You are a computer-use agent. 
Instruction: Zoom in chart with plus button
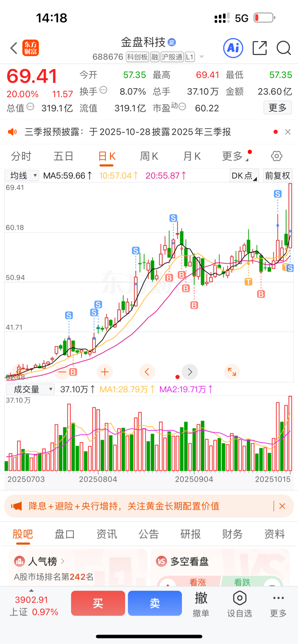105,372
